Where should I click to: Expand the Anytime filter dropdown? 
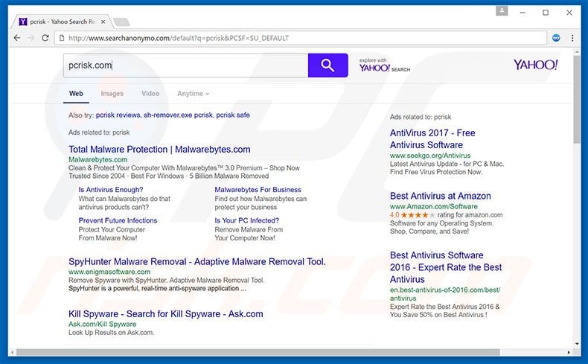click(x=193, y=94)
